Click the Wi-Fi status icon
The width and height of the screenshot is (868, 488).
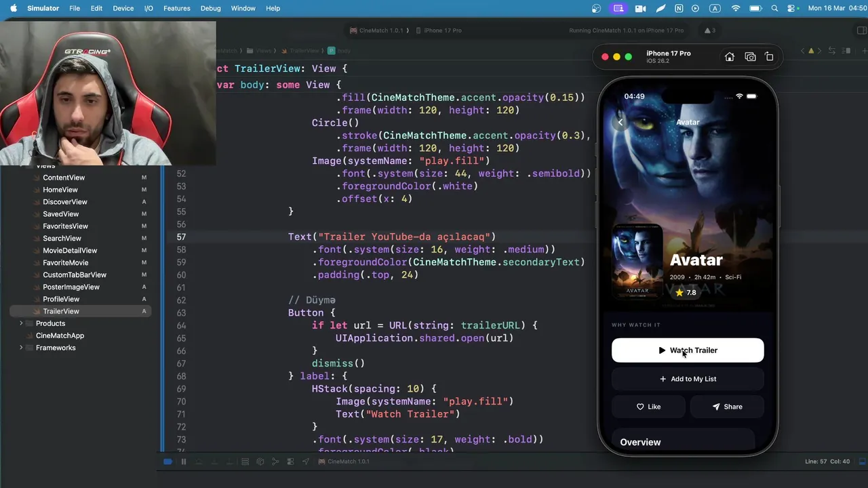pos(736,8)
